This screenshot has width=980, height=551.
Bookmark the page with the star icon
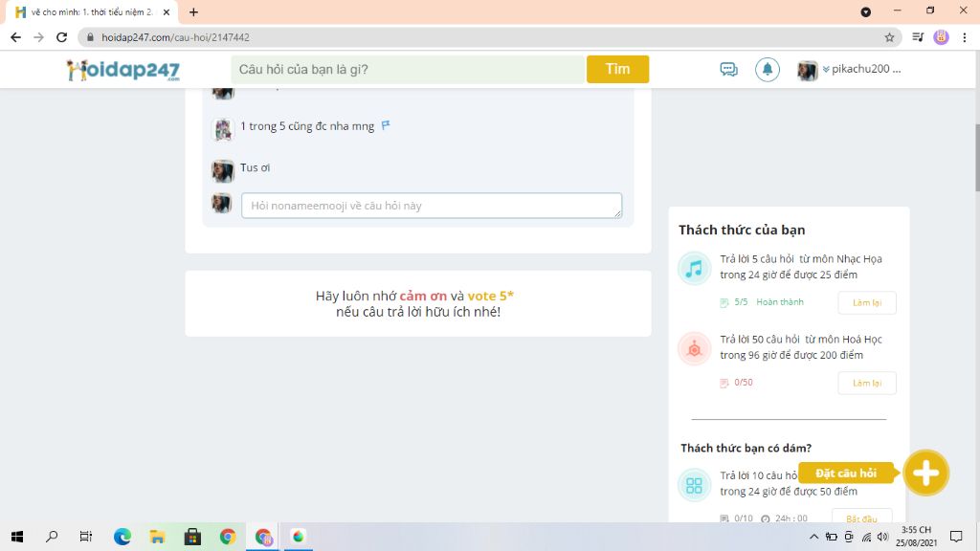coord(889,37)
